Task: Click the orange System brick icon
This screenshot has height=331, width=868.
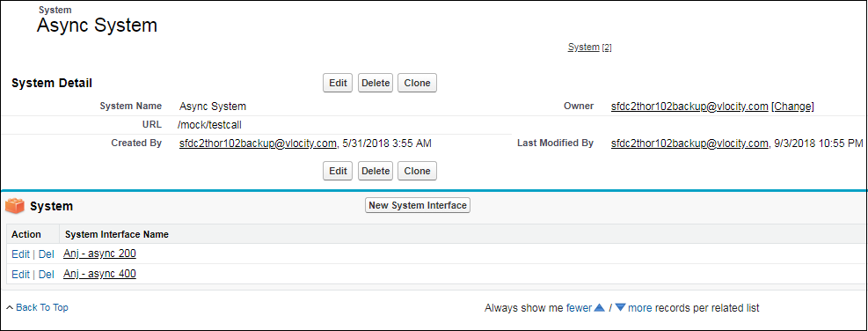Action: tap(14, 206)
